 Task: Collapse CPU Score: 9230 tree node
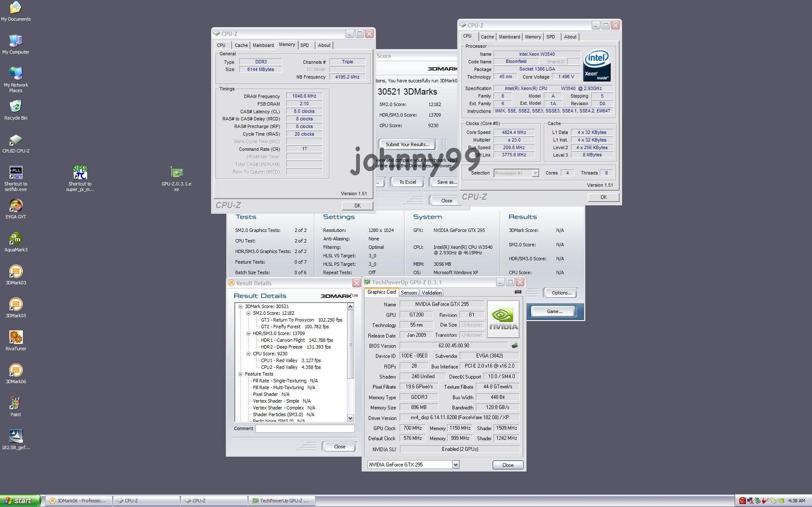click(x=249, y=354)
